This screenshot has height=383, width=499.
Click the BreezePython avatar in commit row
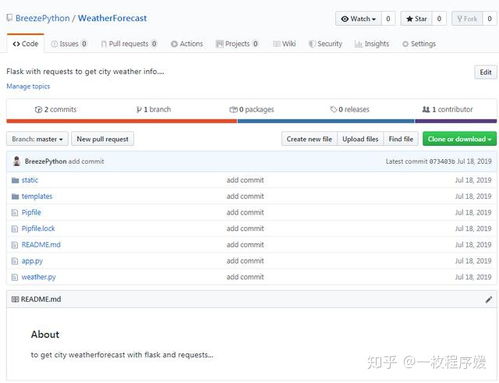pyautogui.click(x=16, y=161)
